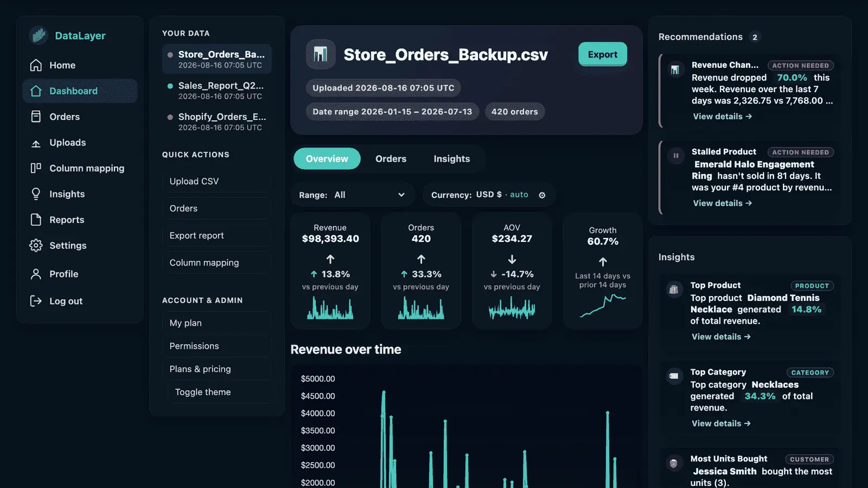Click the Orders quick action
868x488 pixels.
[217, 208]
